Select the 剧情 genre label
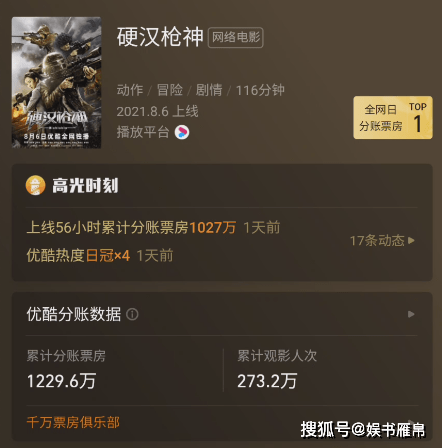This screenshot has width=442, height=448. [209, 90]
